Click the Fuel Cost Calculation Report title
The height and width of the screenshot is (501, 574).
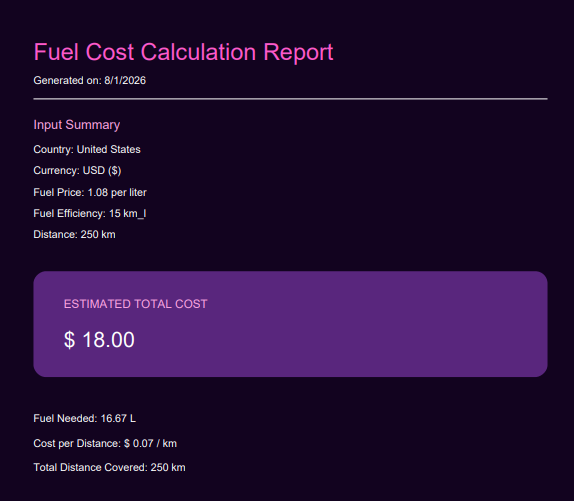[183, 52]
